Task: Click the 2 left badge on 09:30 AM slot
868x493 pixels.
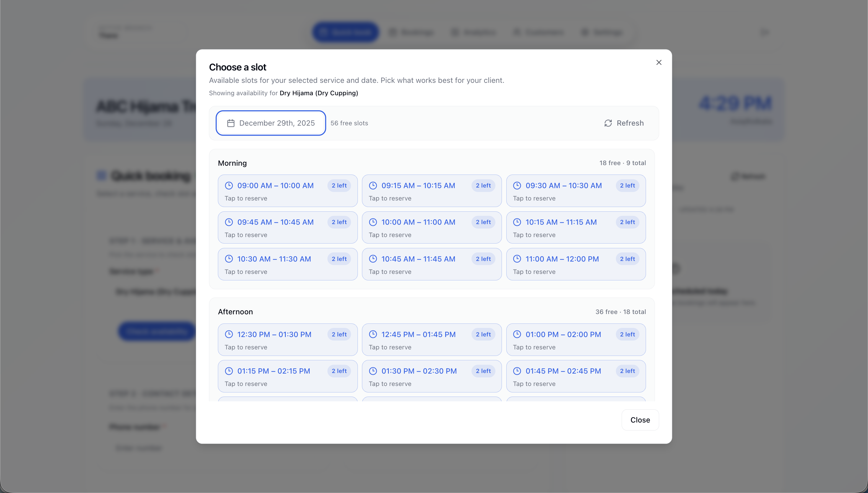Action: 627,185
